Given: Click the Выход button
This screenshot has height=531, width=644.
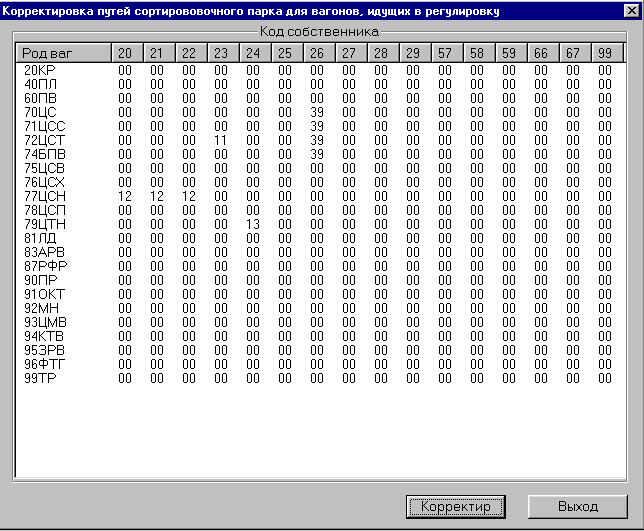Looking at the screenshot, I should tap(577, 507).
